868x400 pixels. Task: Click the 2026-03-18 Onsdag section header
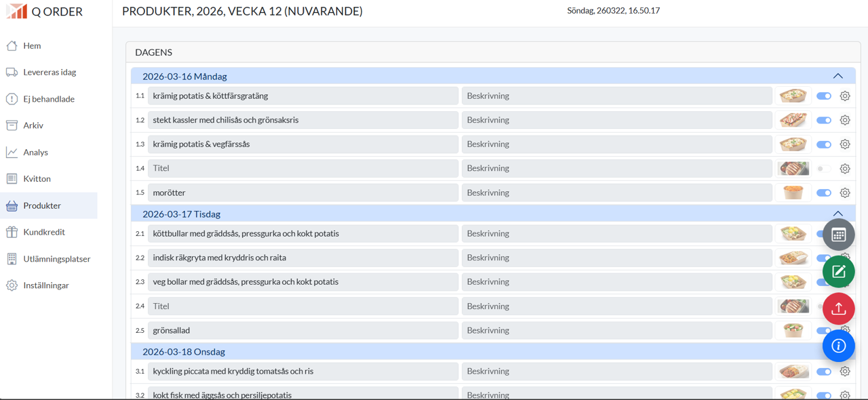tap(494, 351)
